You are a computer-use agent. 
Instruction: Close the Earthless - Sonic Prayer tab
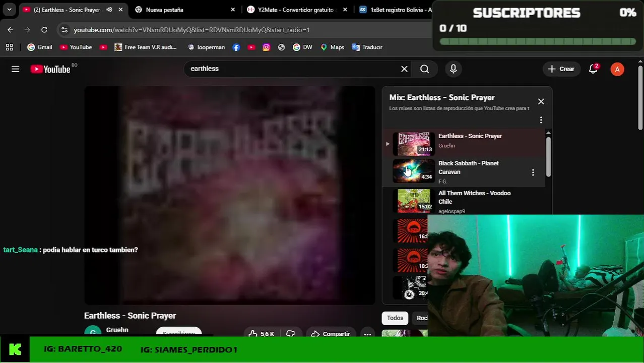[x=120, y=10]
